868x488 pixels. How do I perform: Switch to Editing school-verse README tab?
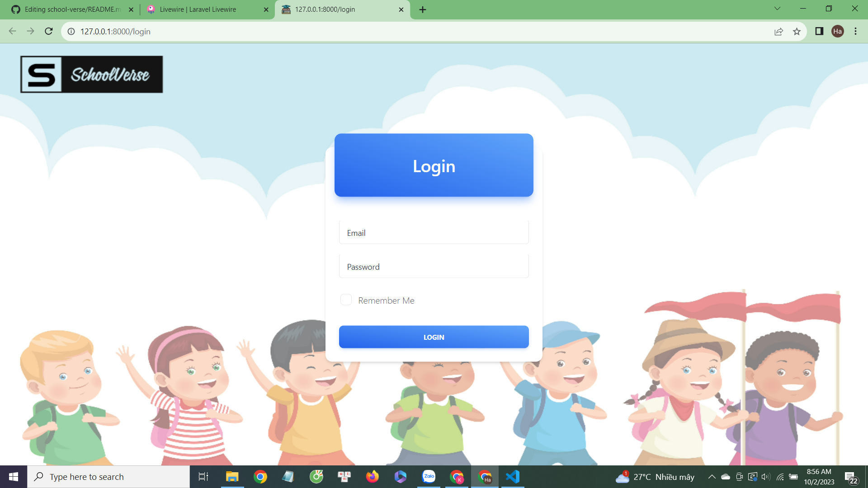[72, 9]
